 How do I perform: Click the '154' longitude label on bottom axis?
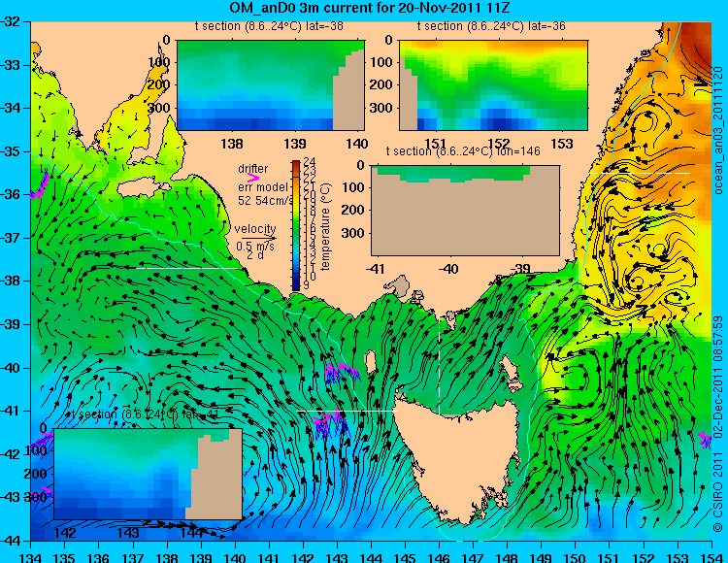711,558
